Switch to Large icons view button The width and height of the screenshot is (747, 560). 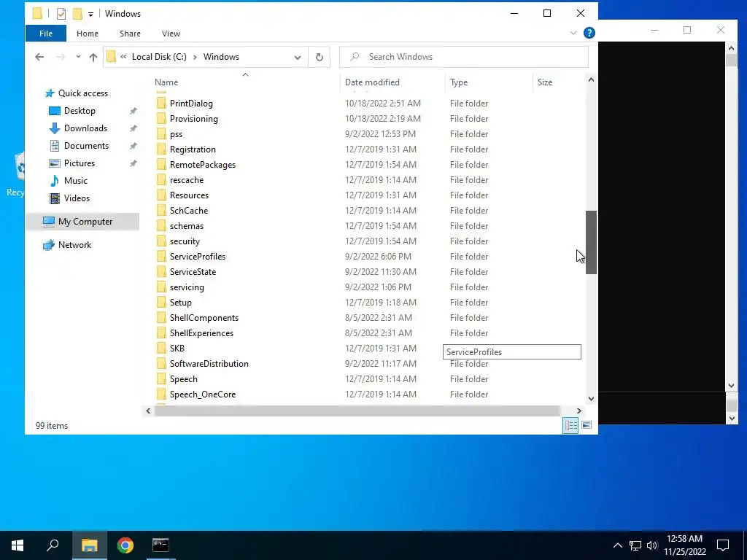point(587,425)
